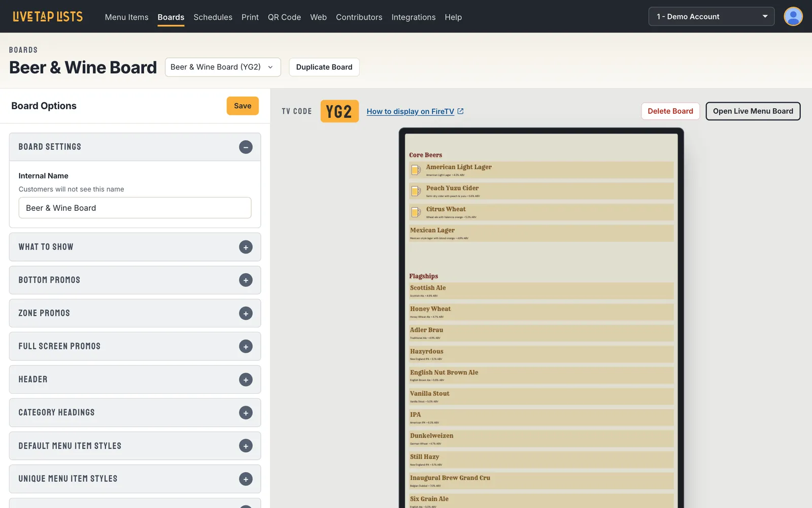Select the Mexican Lager item in preview
Screen dimensions: 812x508
[542, 233]
